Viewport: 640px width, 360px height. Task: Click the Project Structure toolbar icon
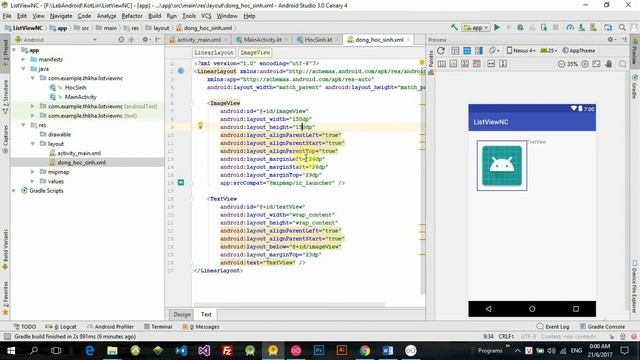(608, 27)
